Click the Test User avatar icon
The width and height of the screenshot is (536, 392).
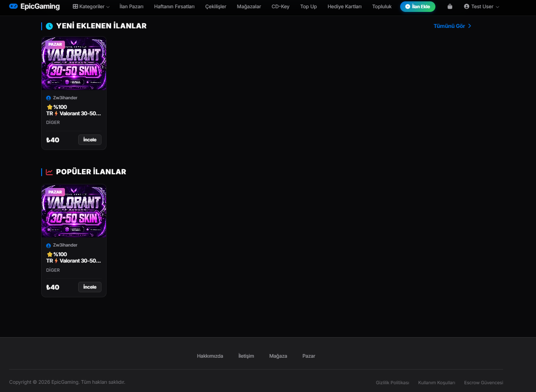(466, 6)
